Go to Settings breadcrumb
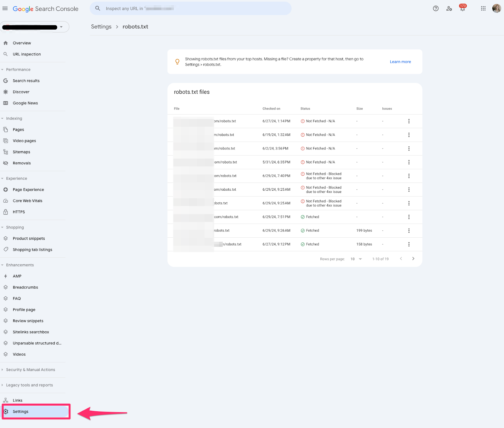 click(x=101, y=27)
